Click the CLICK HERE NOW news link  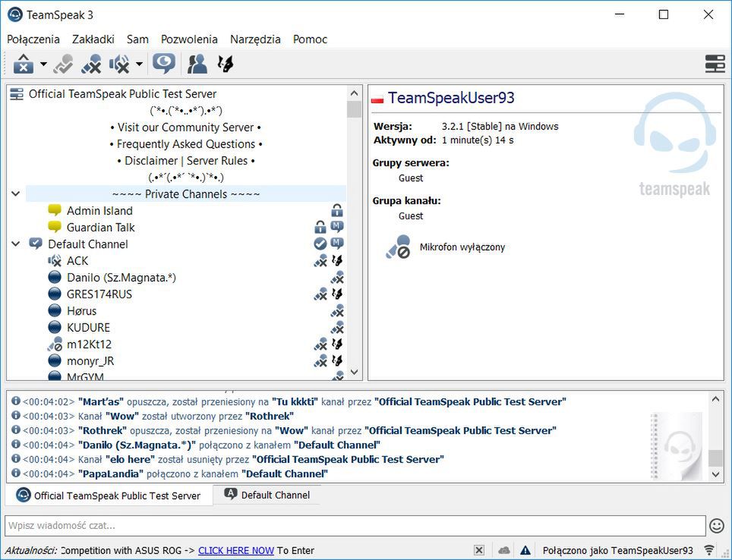click(x=235, y=551)
